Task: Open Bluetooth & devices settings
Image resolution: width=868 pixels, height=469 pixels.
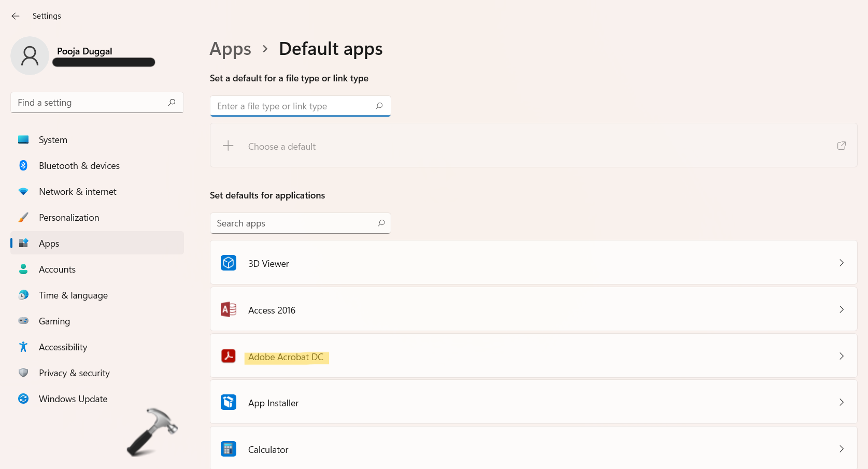Action: [79, 166]
